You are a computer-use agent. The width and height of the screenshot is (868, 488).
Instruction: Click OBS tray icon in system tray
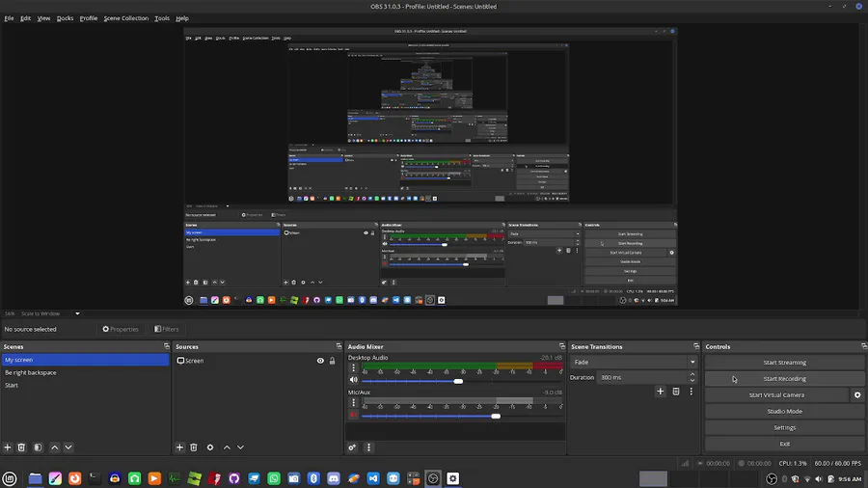772,479
